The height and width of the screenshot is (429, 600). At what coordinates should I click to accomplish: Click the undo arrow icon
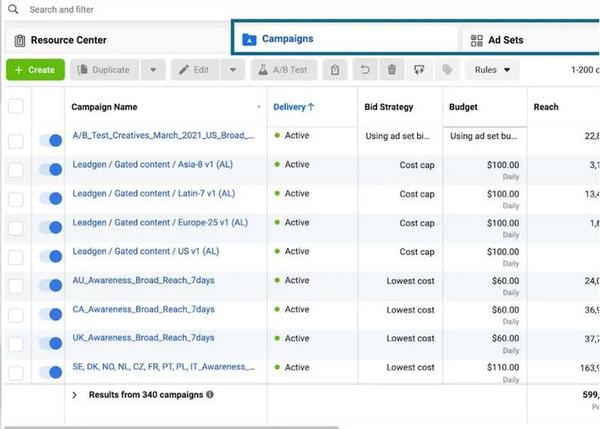(x=365, y=70)
